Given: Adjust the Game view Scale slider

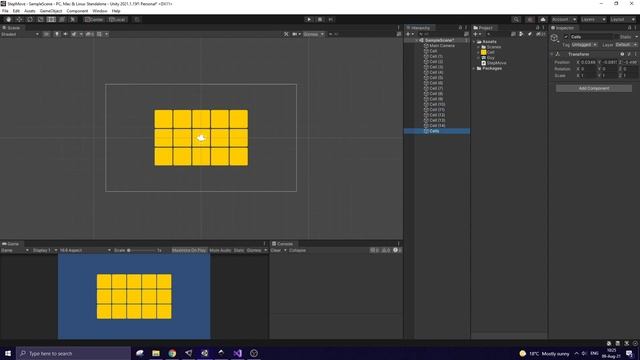Looking at the screenshot, I should [x=141, y=250].
